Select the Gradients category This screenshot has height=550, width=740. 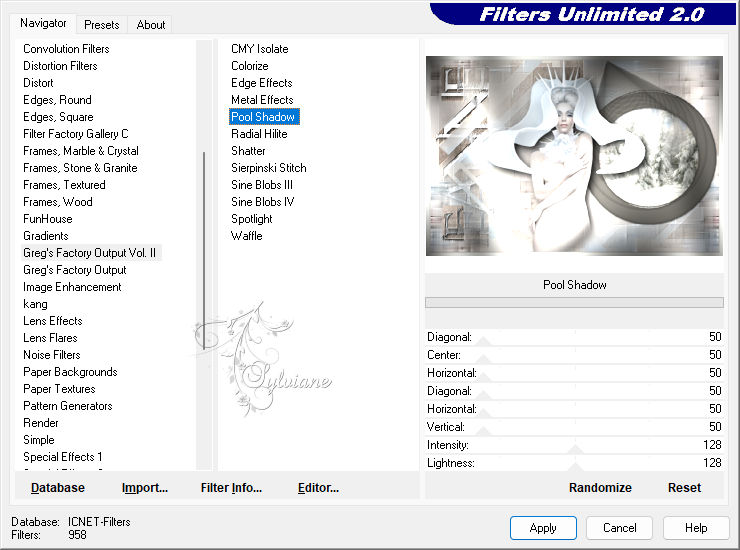tap(46, 236)
